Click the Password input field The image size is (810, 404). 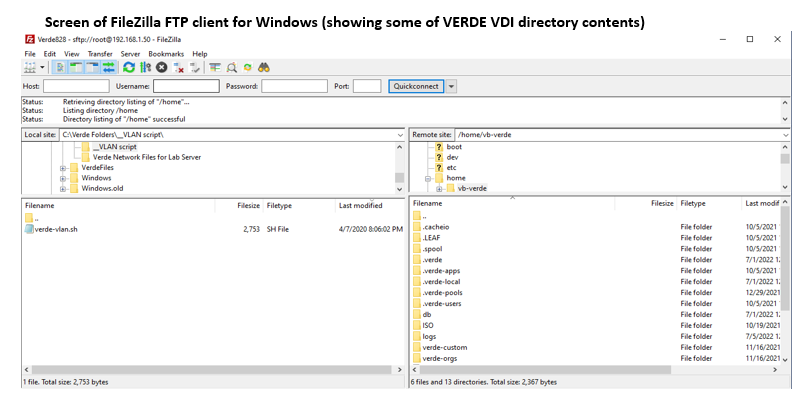294,86
